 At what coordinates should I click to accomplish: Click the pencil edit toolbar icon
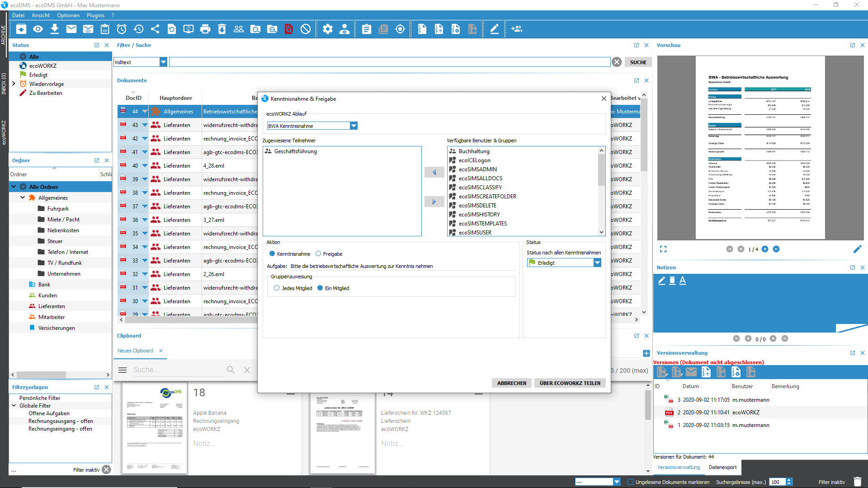pyautogui.click(x=495, y=29)
